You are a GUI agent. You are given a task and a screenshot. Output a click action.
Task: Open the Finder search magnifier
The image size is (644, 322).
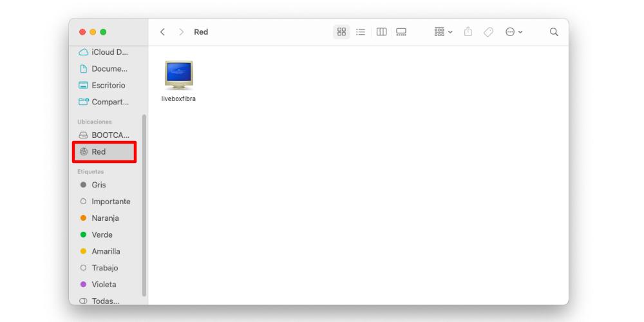(x=554, y=32)
